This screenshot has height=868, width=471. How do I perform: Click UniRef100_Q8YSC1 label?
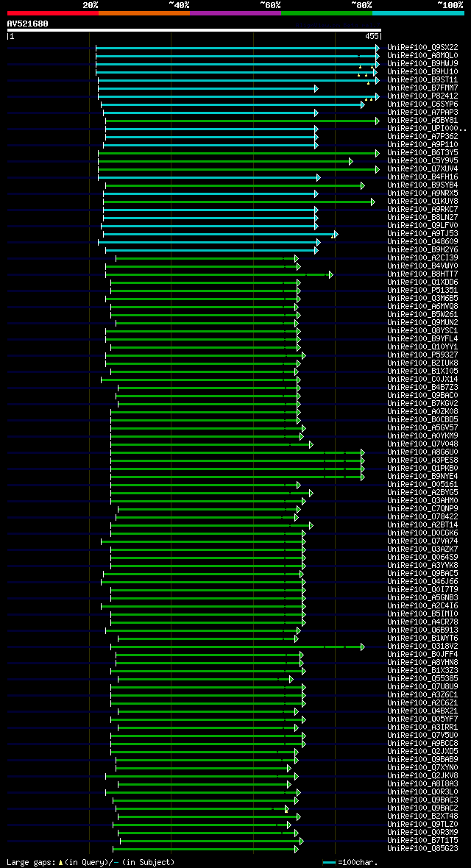(x=422, y=330)
